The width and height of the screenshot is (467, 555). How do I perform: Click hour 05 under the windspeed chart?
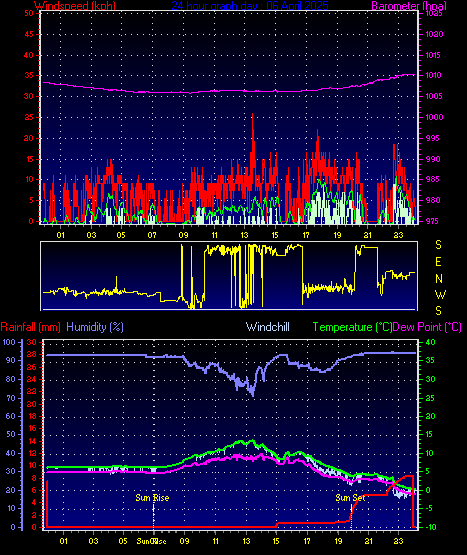[x=121, y=235]
